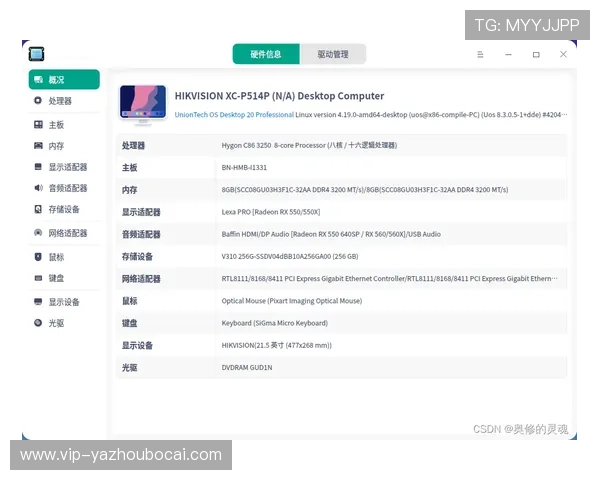Click the 显示设备 row label in table
The width and height of the screenshot is (600, 480).
pos(137,345)
